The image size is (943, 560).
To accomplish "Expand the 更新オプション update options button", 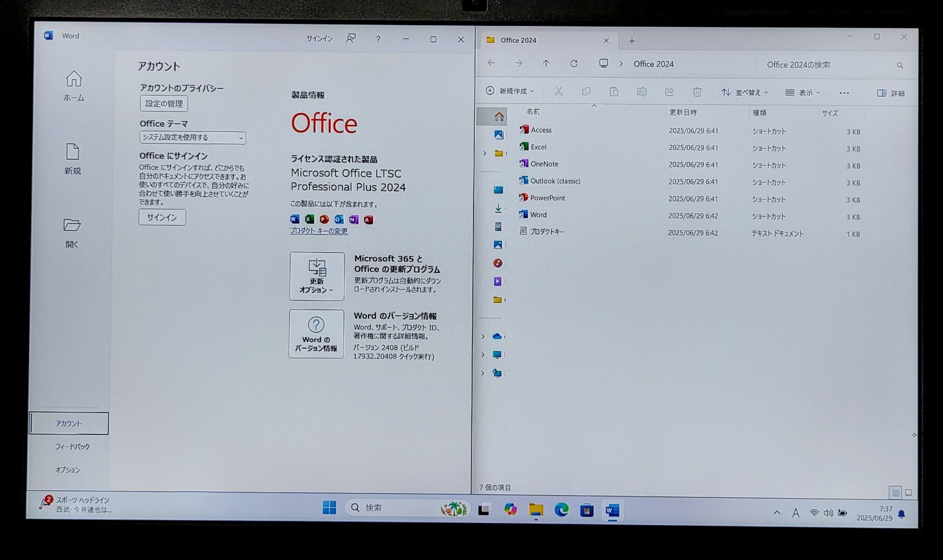I will click(317, 276).
